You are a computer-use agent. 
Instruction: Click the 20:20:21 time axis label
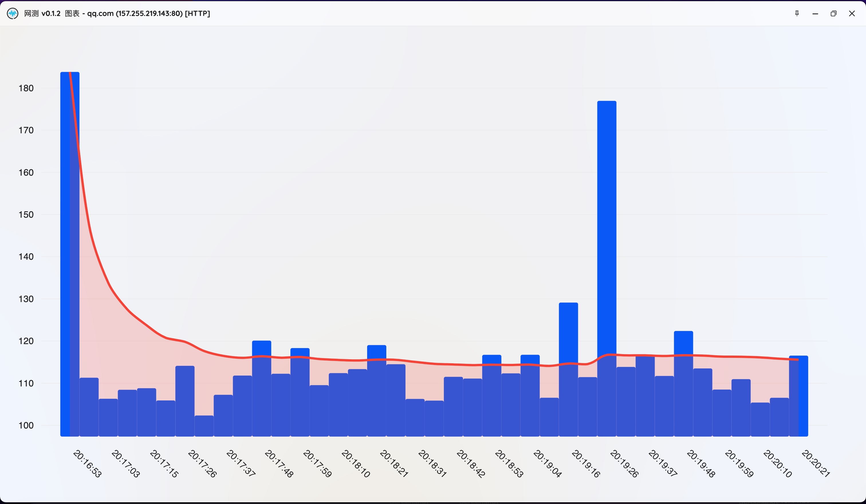point(816,463)
